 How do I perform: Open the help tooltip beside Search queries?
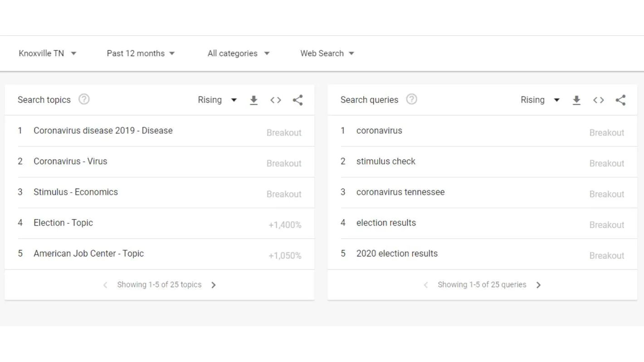[x=411, y=99]
